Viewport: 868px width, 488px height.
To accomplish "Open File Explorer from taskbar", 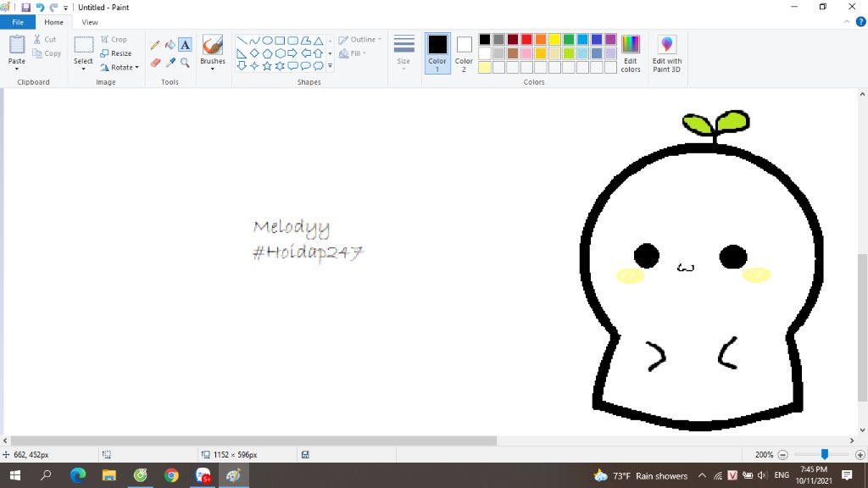I will (x=109, y=475).
